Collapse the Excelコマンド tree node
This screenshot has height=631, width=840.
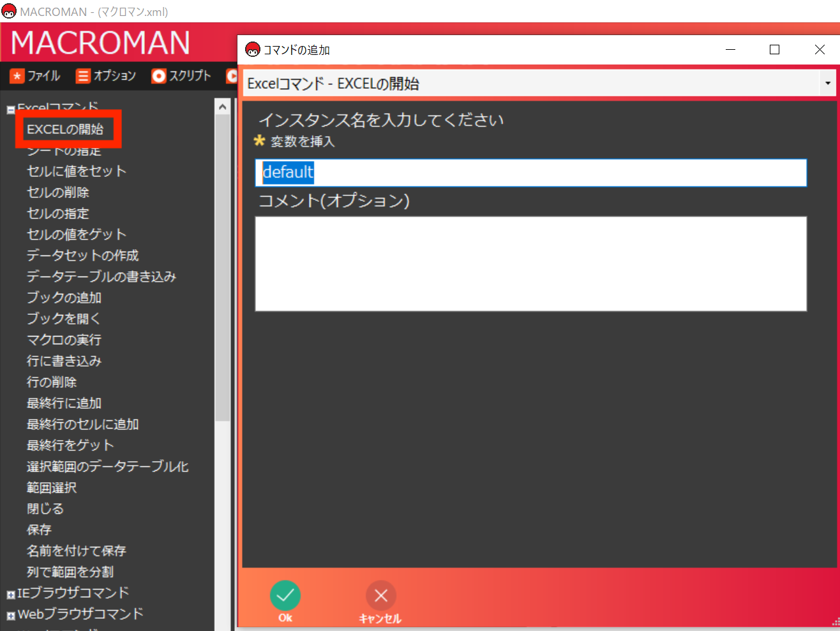pos(11,110)
